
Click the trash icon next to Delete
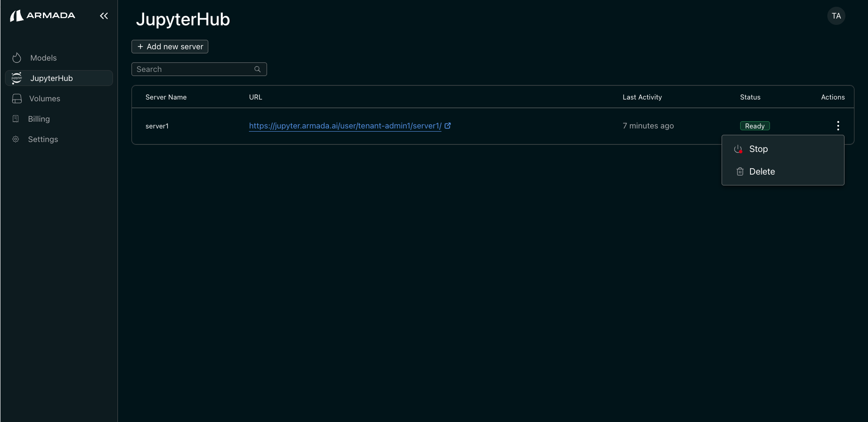(x=740, y=171)
